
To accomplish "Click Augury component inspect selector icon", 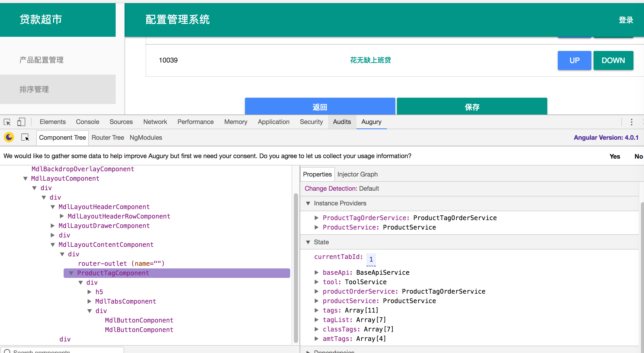I will coord(25,137).
